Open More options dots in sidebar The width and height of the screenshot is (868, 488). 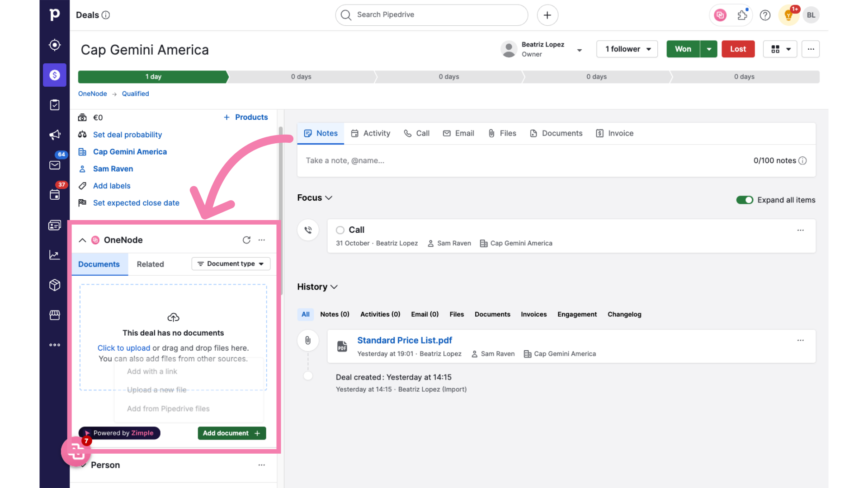click(55, 345)
